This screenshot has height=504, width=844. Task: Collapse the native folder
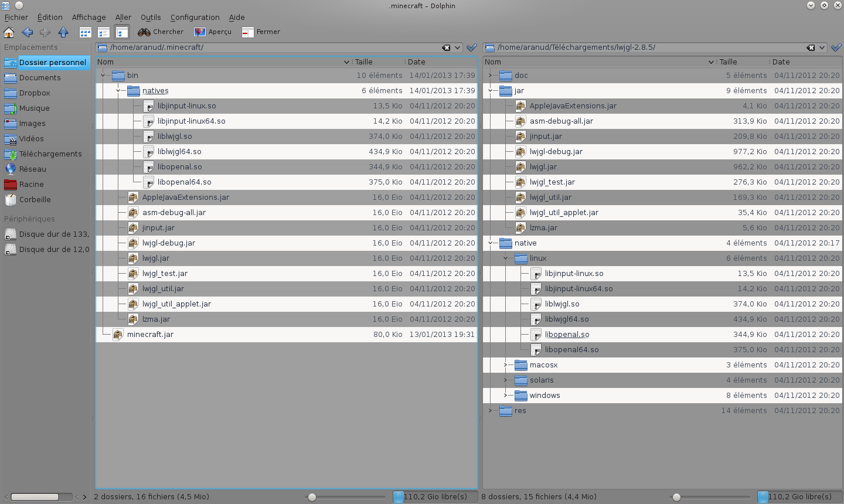(x=491, y=243)
